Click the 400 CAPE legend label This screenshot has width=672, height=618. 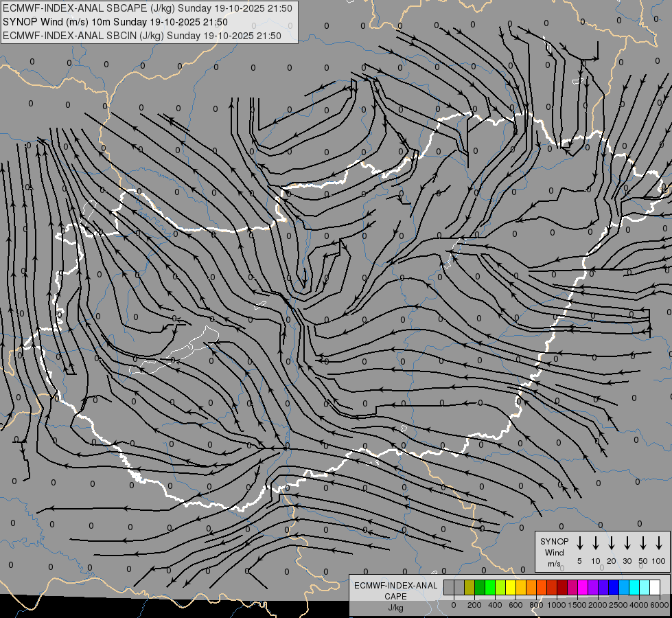point(495,605)
